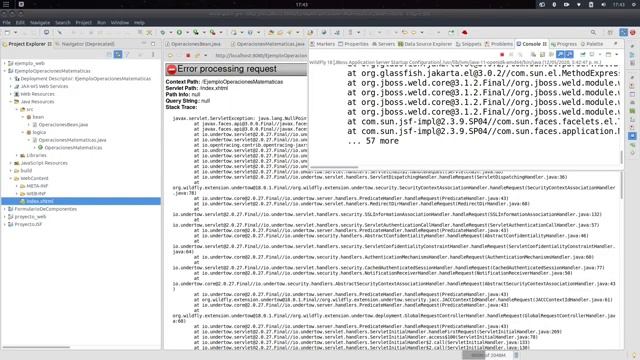Click the red JBoss/Red Hat toolbar icon

click(x=464, y=32)
